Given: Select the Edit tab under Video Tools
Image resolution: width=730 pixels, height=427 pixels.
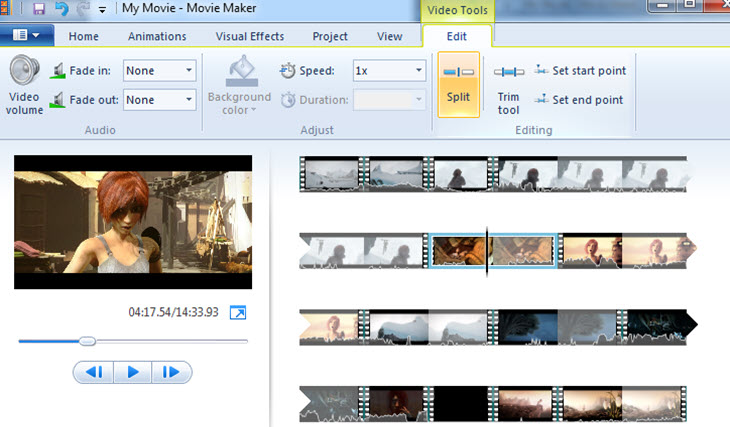Looking at the screenshot, I should tap(457, 36).
